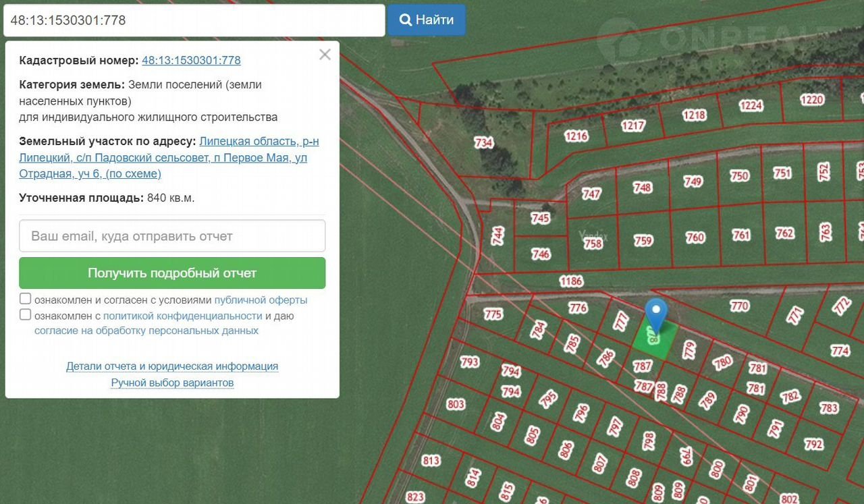Open the публичной оферты link
Screen dimensions: 864x504
point(261,300)
